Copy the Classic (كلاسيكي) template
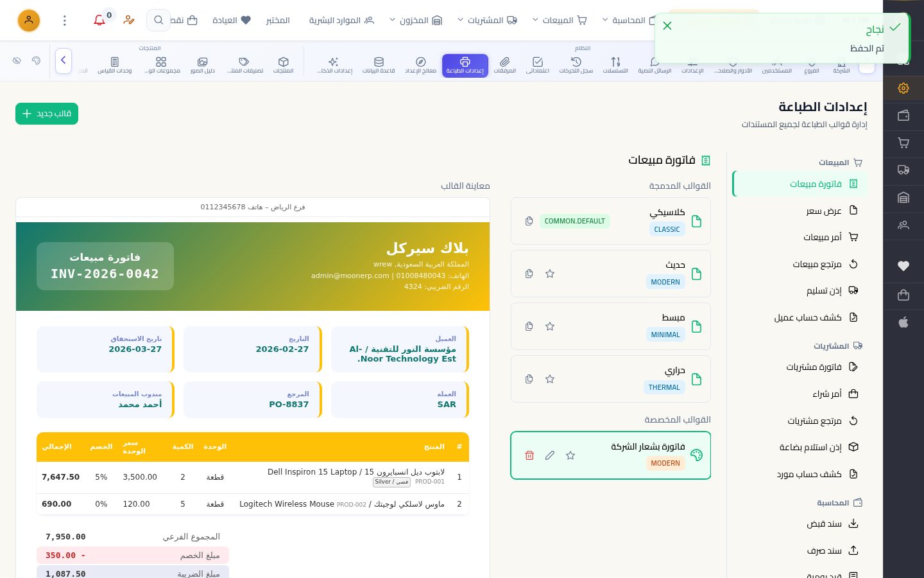924x578 pixels. point(529,221)
